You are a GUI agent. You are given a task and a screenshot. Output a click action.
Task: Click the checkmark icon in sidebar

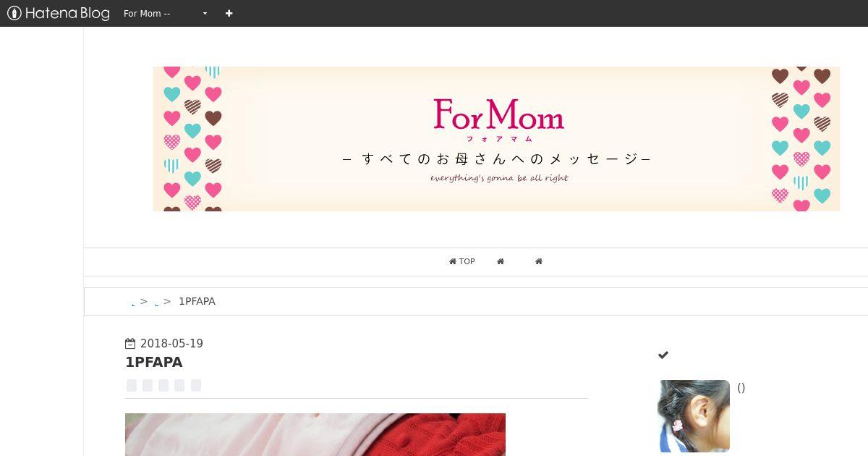663,355
